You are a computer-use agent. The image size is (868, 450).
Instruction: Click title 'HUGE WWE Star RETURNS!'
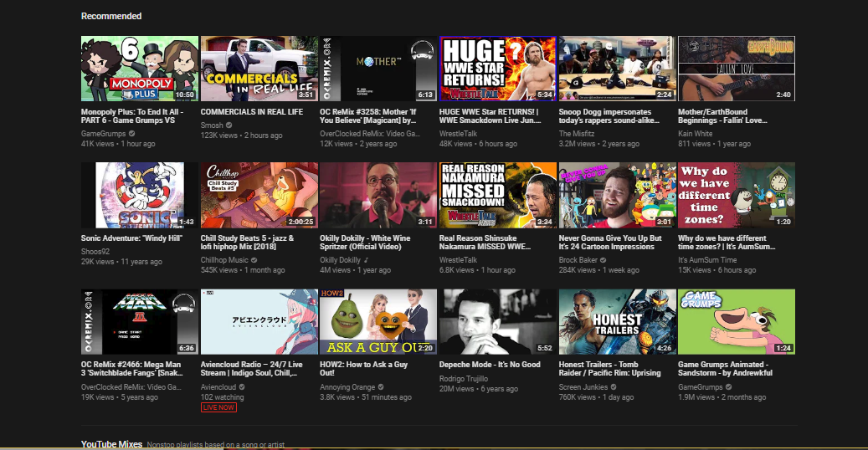pos(490,115)
